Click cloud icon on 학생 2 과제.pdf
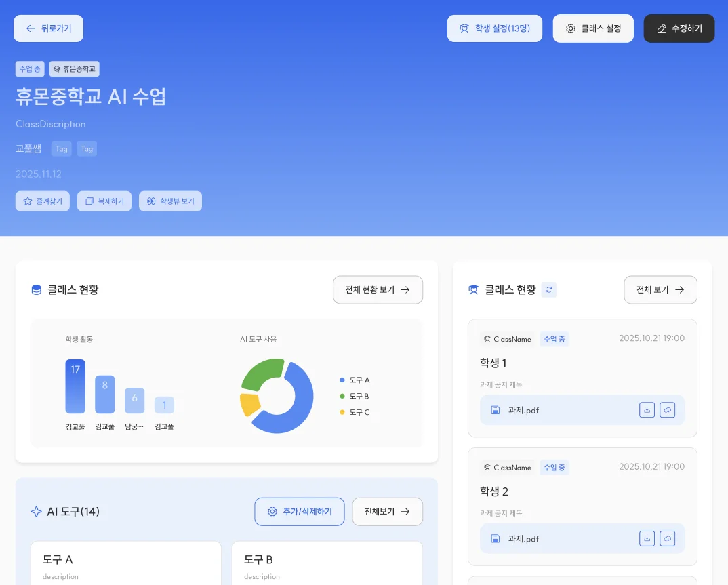This screenshot has width=728, height=585. tap(667, 539)
